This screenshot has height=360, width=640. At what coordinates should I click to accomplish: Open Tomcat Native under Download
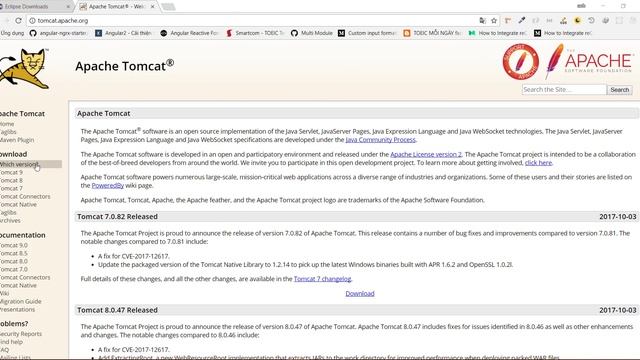pyautogui.click(x=18, y=204)
